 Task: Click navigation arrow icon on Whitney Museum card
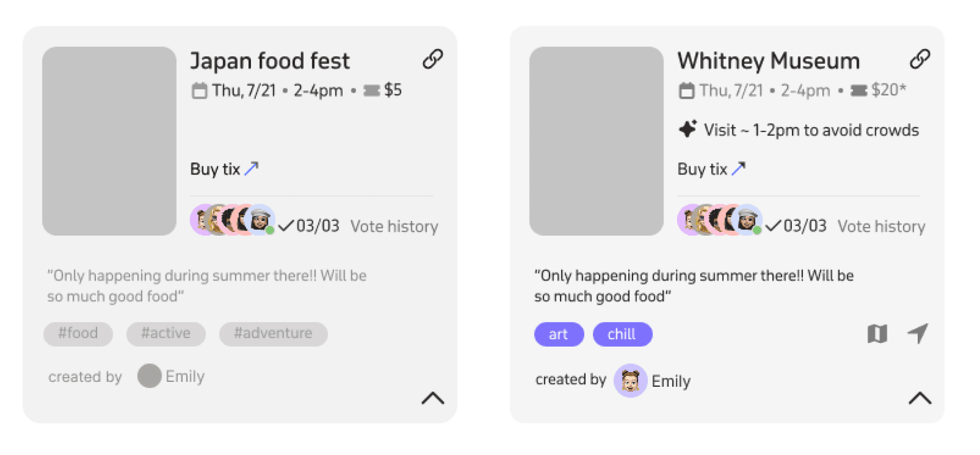tap(918, 334)
